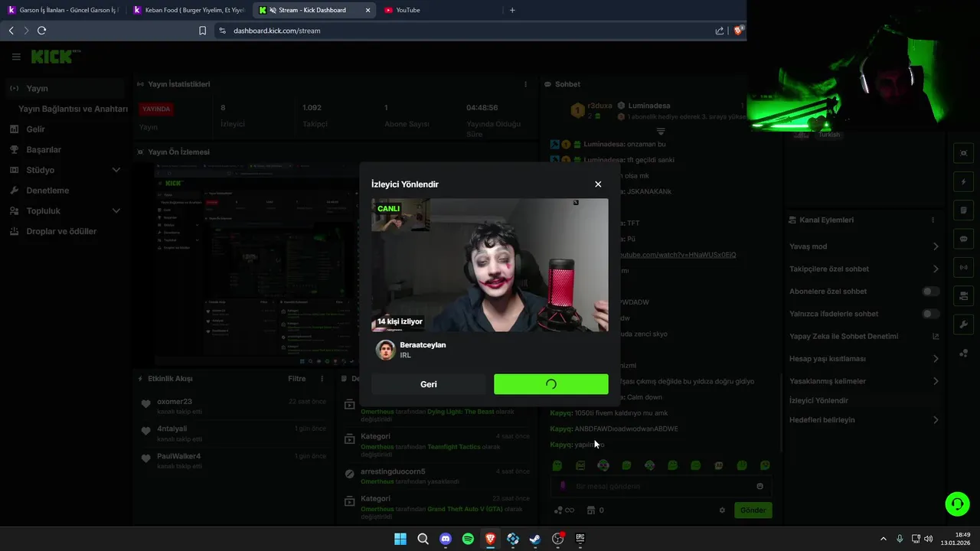The width and height of the screenshot is (980, 551).
Task: Open the Windows Start menu
Action: (400, 539)
